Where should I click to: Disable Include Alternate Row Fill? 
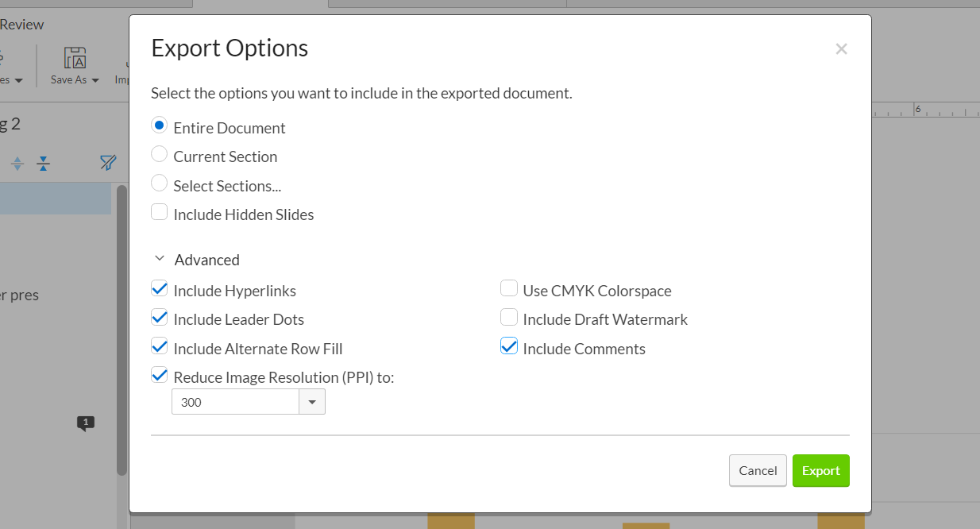[160, 346]
